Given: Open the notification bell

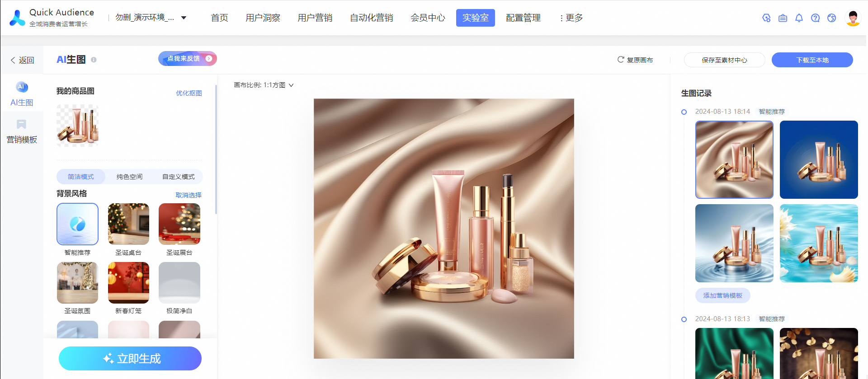Looking at the screenshot, I should point(799,18).
